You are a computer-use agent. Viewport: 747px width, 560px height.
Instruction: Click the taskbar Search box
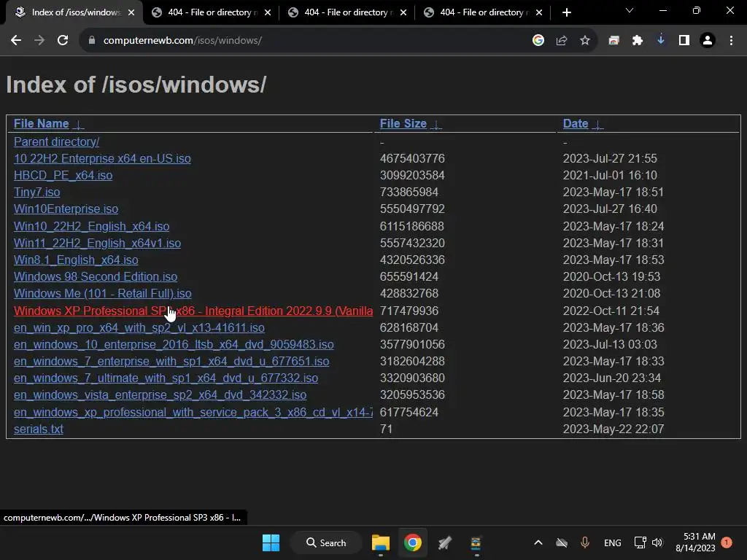[x=326, y=542]
